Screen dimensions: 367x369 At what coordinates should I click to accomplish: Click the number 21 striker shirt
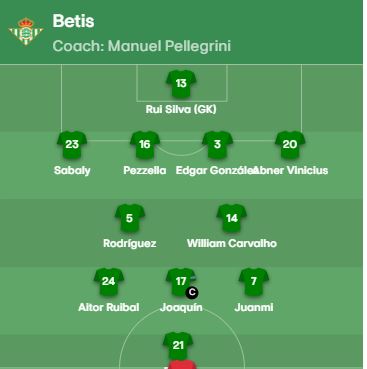(178, 346)
